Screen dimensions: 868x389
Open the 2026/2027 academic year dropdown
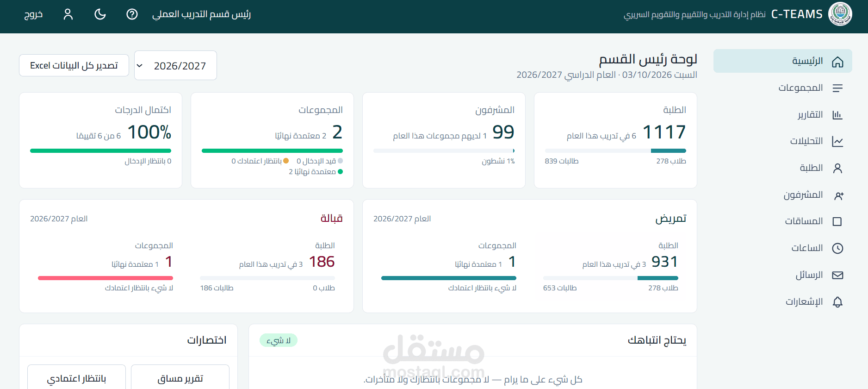175,65
